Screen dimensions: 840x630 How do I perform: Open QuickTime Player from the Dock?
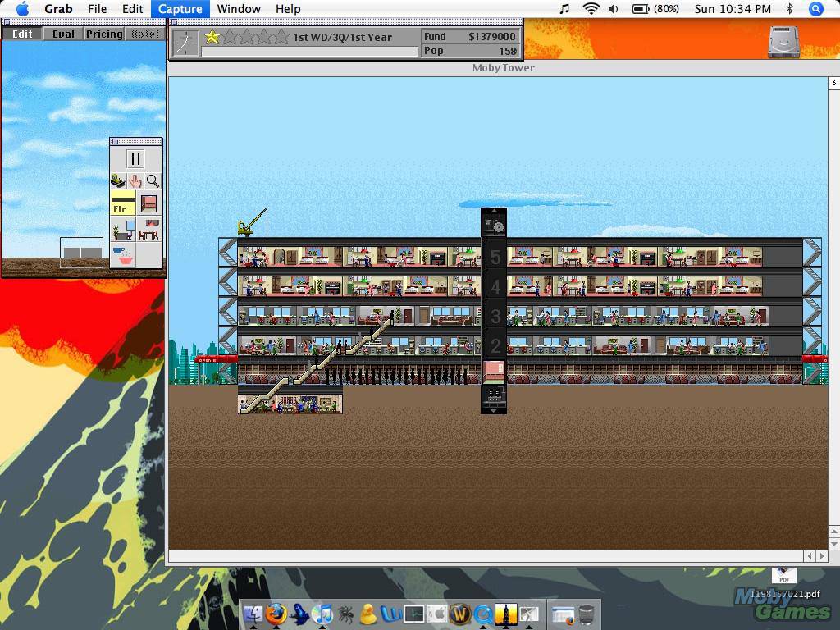[482, 614]
